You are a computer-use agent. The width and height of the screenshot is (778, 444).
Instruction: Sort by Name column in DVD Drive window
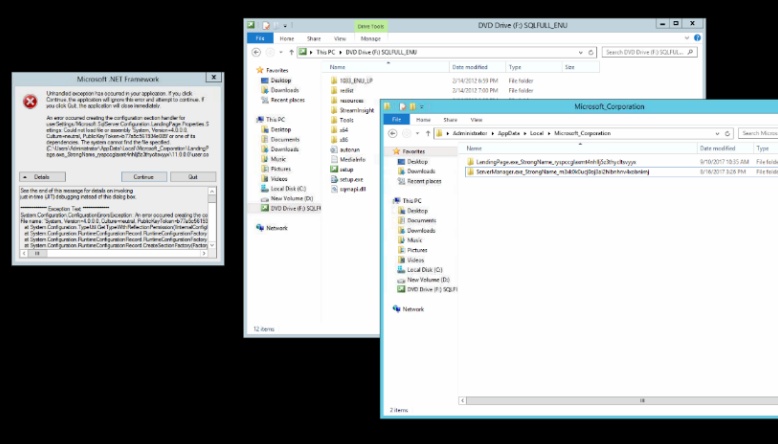(338, 67)
